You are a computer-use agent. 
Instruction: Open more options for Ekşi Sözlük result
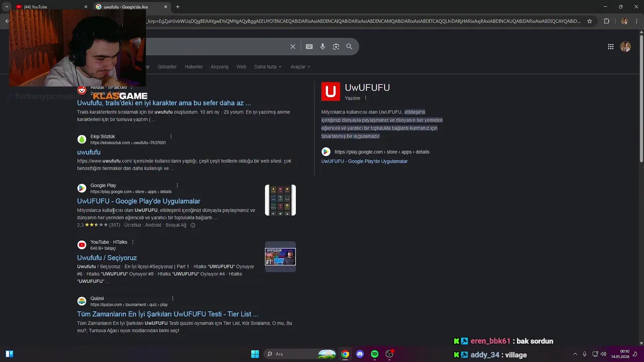pyautogui.click(x=171, y=137)
